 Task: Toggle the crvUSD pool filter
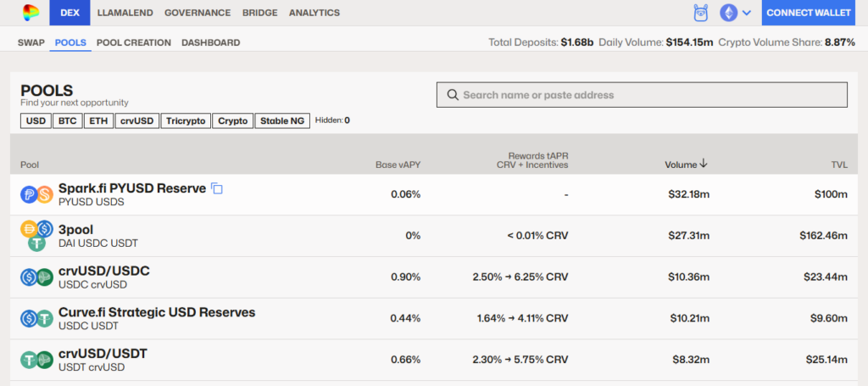pos(136,120)
